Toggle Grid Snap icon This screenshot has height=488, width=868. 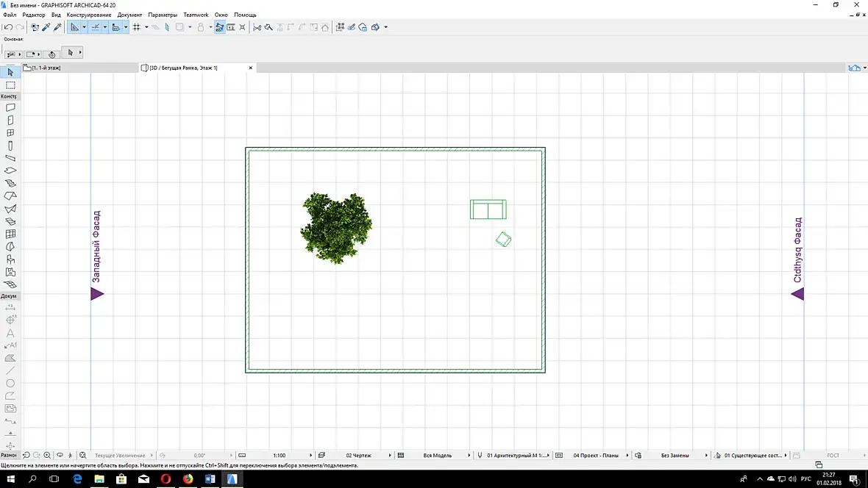tap(136, 27)
